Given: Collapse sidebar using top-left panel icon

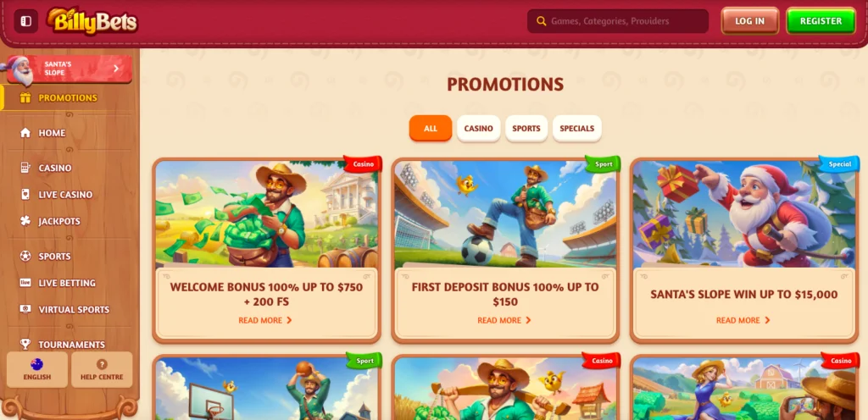Looking at the screenshot, I should click(26, 21).
